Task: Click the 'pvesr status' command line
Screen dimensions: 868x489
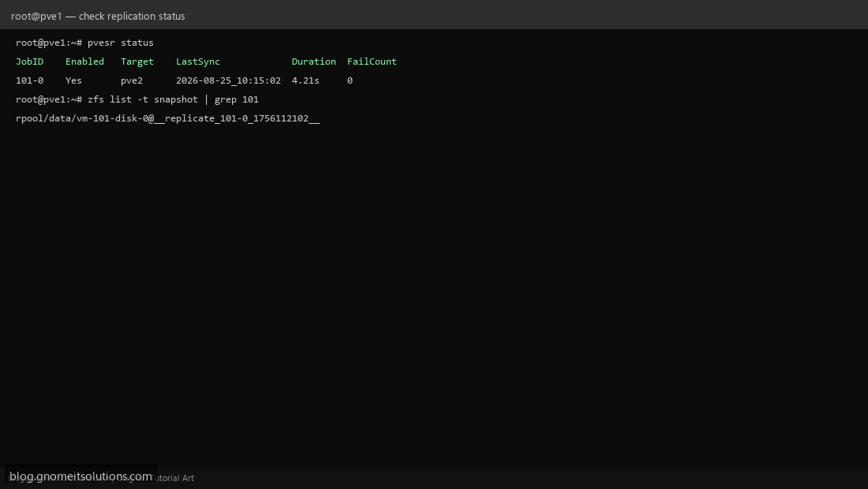Action: [x=84, y=43]
